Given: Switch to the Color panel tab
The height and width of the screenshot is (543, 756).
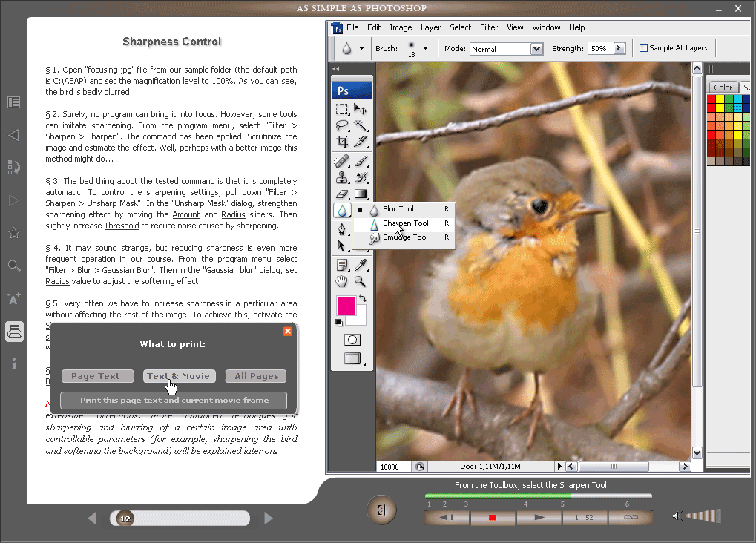Looking at the screenshot, I should click(723, 88).
